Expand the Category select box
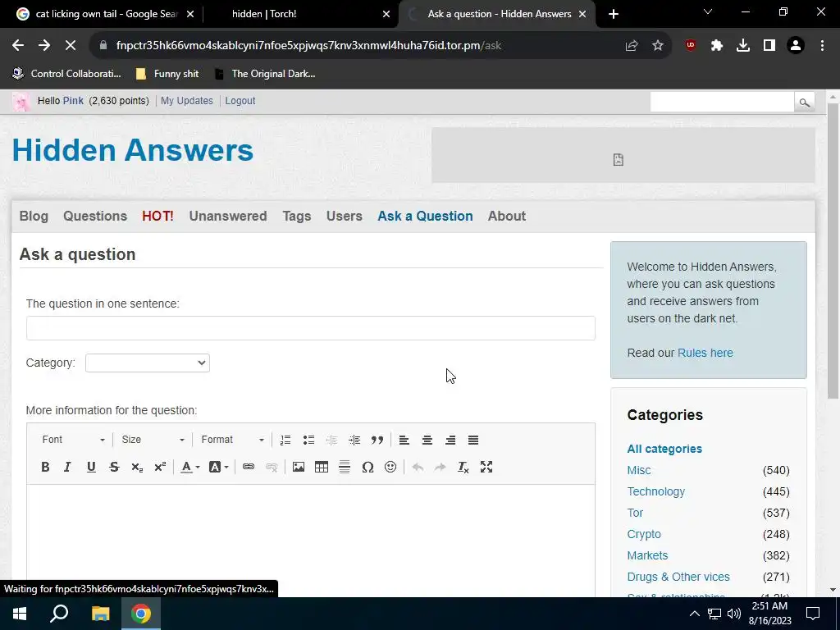 point(148,363)
